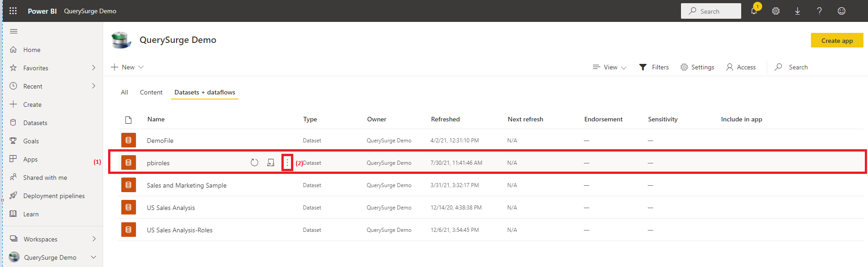Click refreshed time 12/14/20, 4:38:38 PM
868x267 pixels.
click(x=456, y=208)
